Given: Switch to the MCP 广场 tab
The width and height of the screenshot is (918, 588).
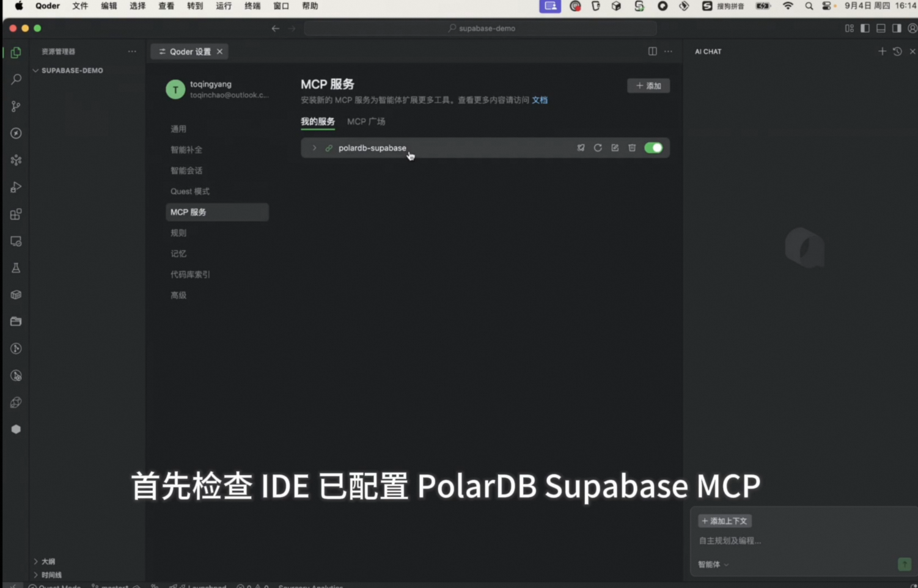Looking at the screenshot, I should (x=366, y=122).
